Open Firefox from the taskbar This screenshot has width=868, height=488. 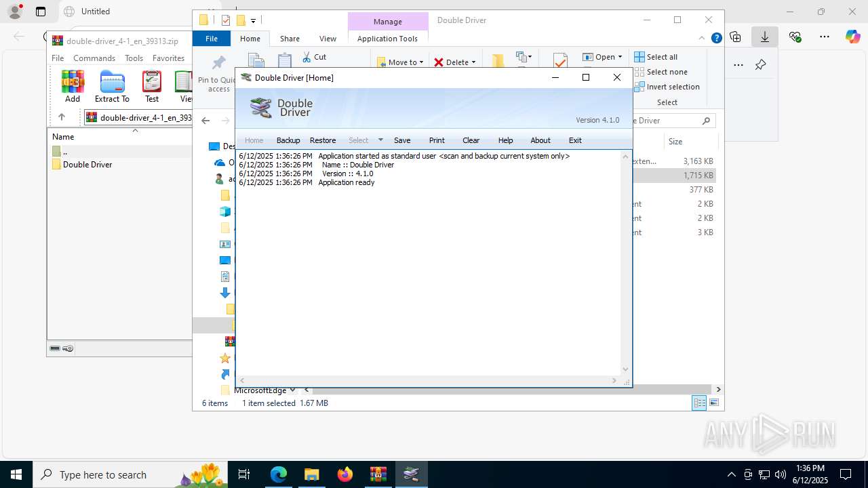[x=345, y=474]
